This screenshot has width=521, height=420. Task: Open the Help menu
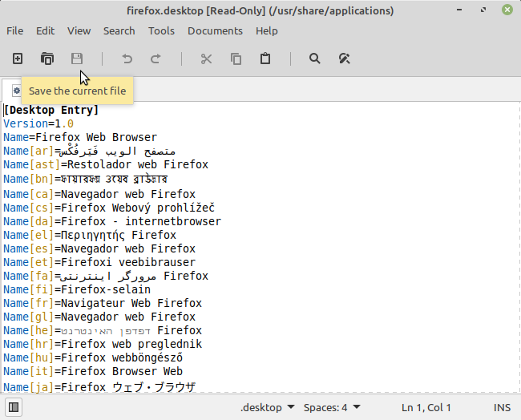[267, 31]
